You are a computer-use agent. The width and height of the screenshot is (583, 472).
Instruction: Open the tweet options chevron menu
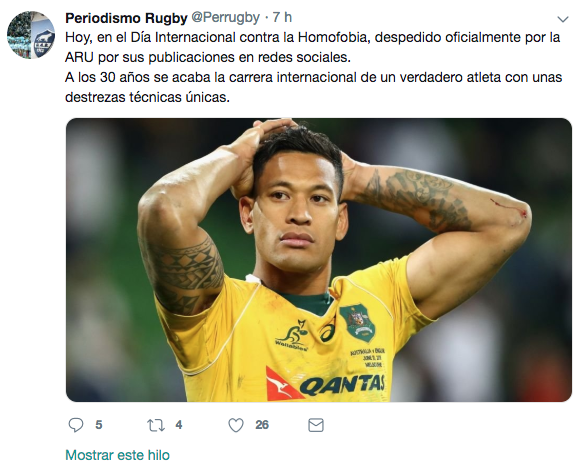[x=563, y=19]
